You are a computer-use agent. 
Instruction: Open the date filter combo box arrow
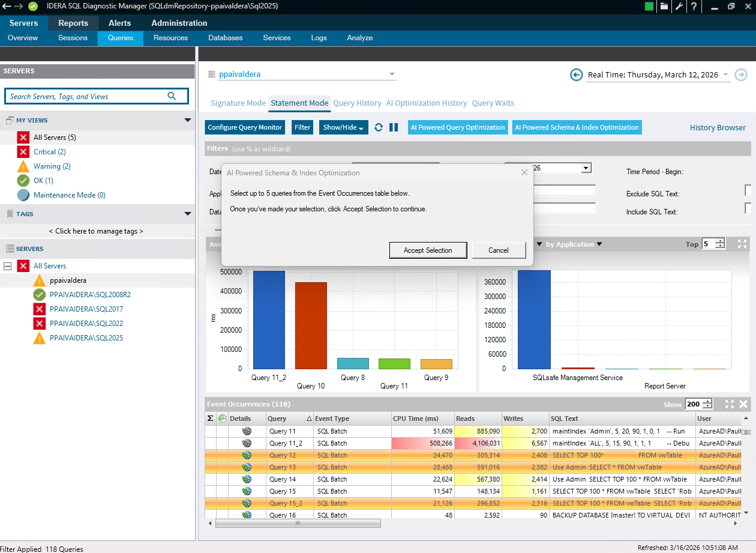(587, 168)
